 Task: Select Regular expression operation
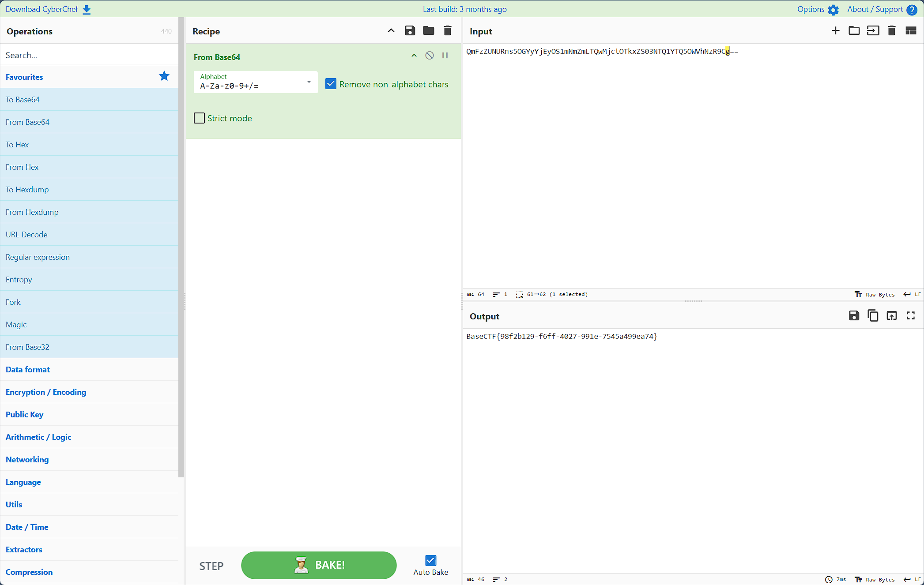pyautogui.click(x=89, y=257)
